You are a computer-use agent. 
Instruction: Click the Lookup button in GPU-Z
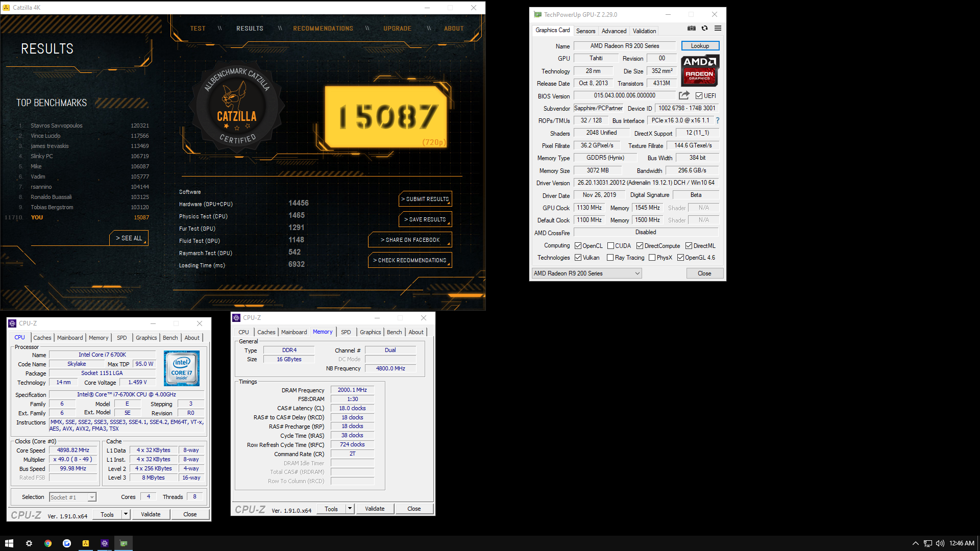(700, 46)
